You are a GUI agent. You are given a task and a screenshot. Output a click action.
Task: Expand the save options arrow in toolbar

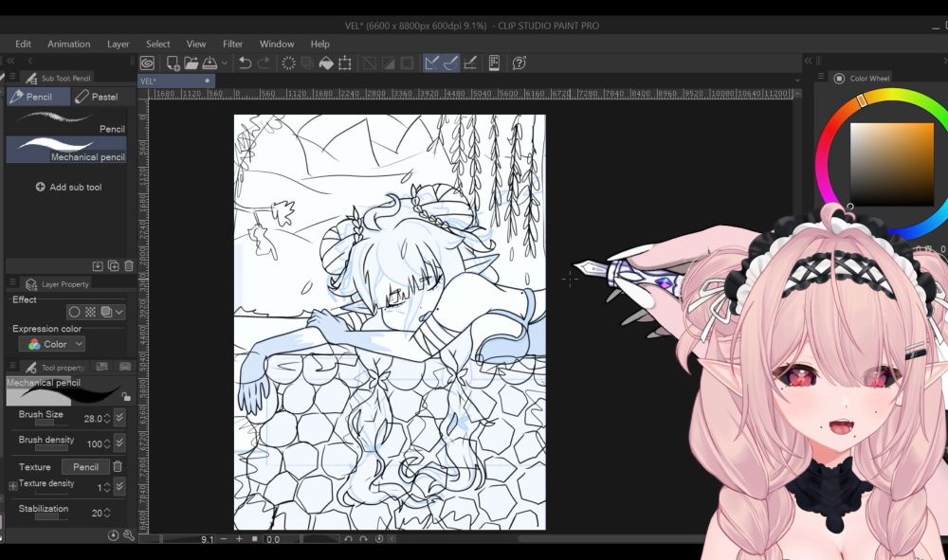tap(225, 63)
